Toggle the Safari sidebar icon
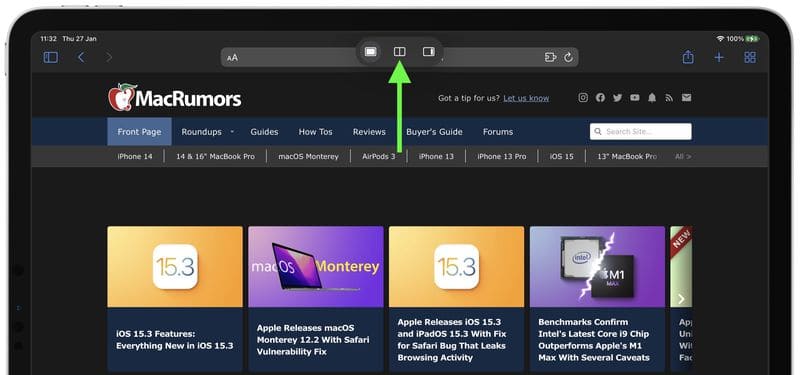Viewport: 800px width, 375px height. click(x=51, y=57)
